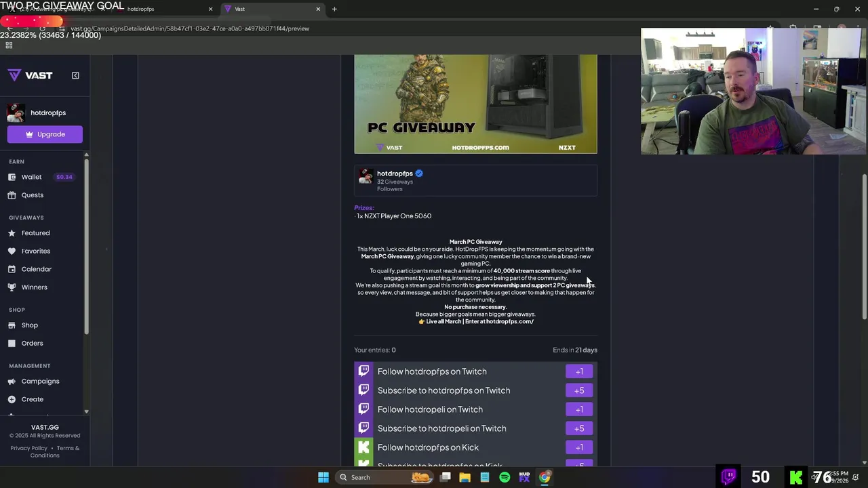Switch to the hotdropfps browser tab
The width and height of the screenshot is (868, 488).
(163, 9)
